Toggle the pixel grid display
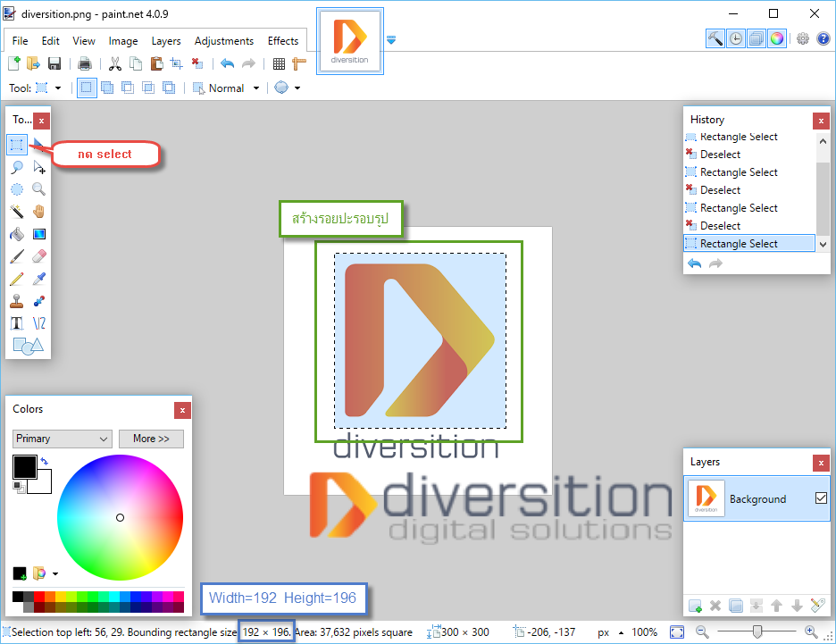Image resolution: width=836 pixels, height=644 pixels. 279,63
